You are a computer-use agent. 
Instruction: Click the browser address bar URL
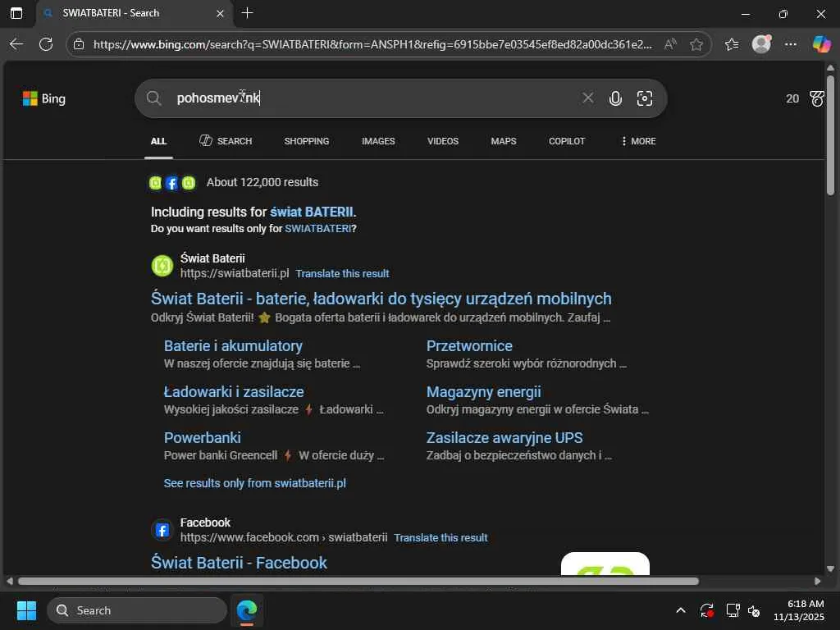point(373,44)
